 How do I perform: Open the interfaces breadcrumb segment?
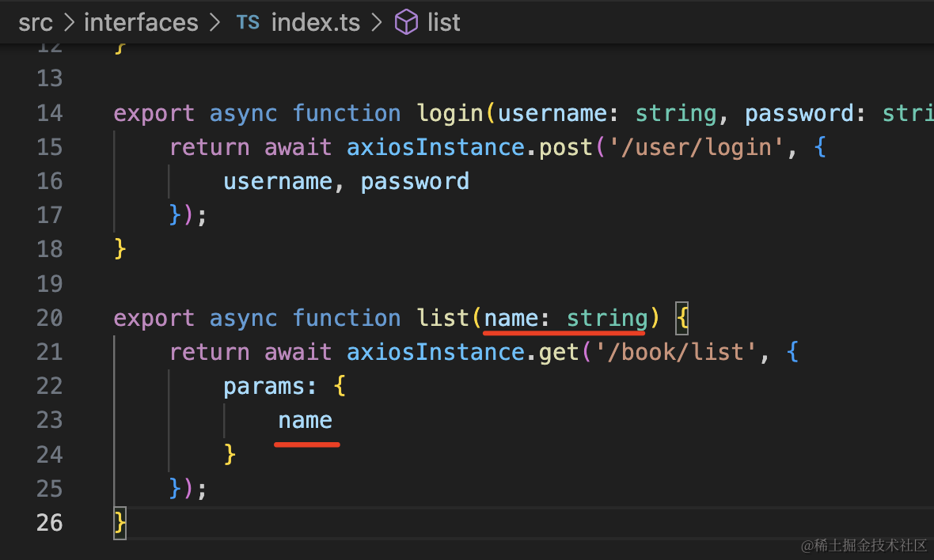coord(141,23)
